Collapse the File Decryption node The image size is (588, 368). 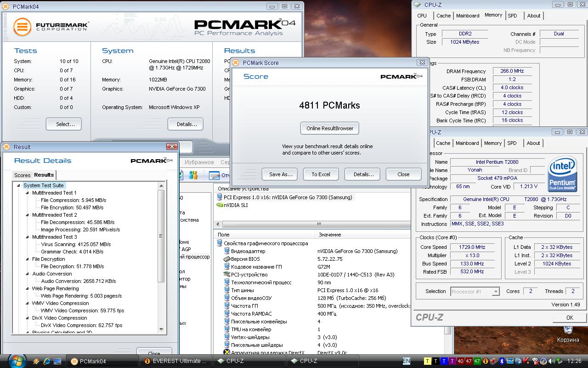28,259
